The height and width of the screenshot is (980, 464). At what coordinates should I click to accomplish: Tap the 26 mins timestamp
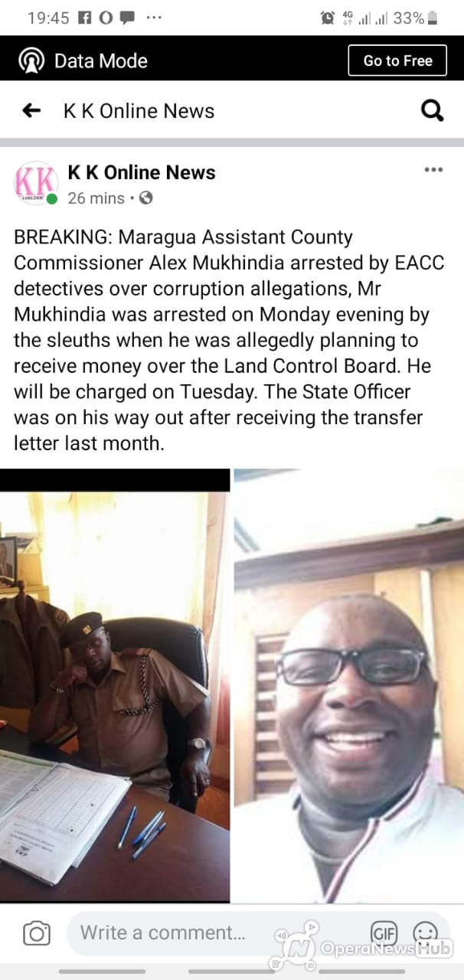(96, 198)
